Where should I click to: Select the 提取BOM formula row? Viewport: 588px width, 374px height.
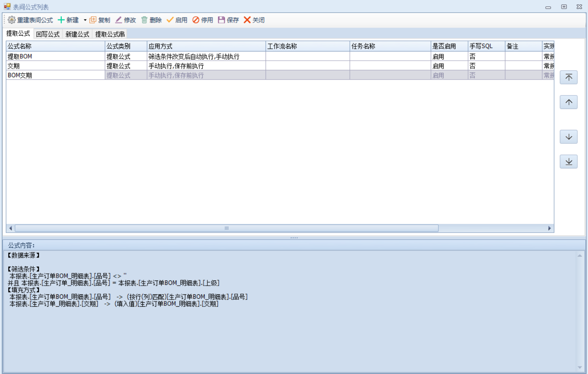[55, 56]
